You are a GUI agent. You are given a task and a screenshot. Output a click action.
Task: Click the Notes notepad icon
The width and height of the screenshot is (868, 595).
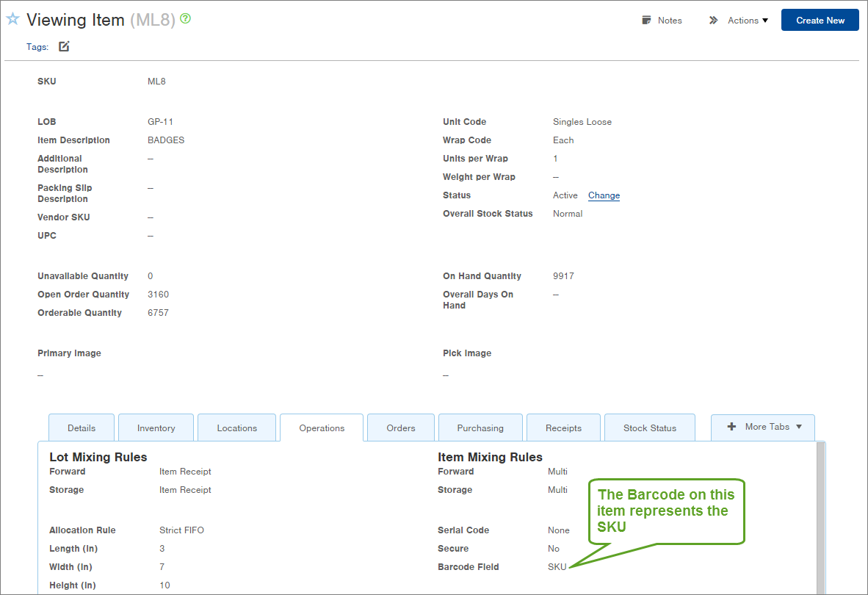coord(646,21)
